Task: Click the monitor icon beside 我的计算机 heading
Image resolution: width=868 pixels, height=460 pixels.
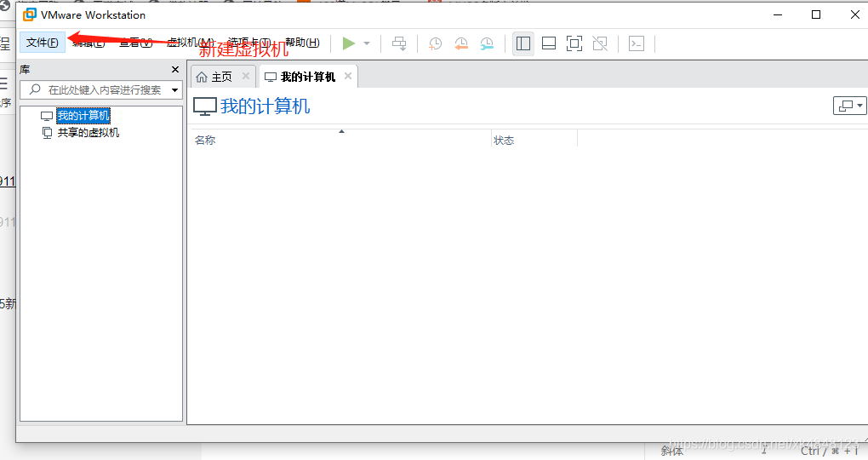Action: (205, 106)
